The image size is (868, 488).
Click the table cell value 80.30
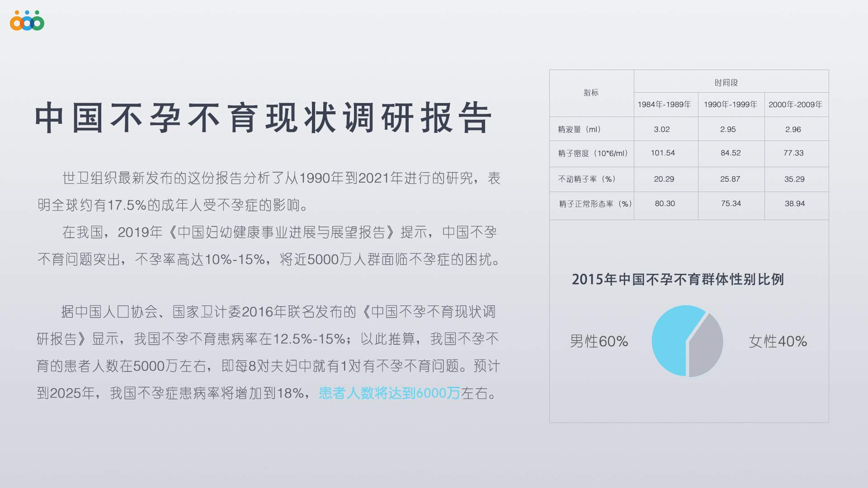665,203
